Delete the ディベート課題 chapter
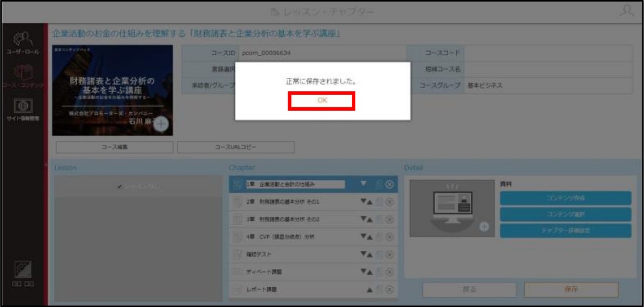The image size is (644, 307). 389,272
